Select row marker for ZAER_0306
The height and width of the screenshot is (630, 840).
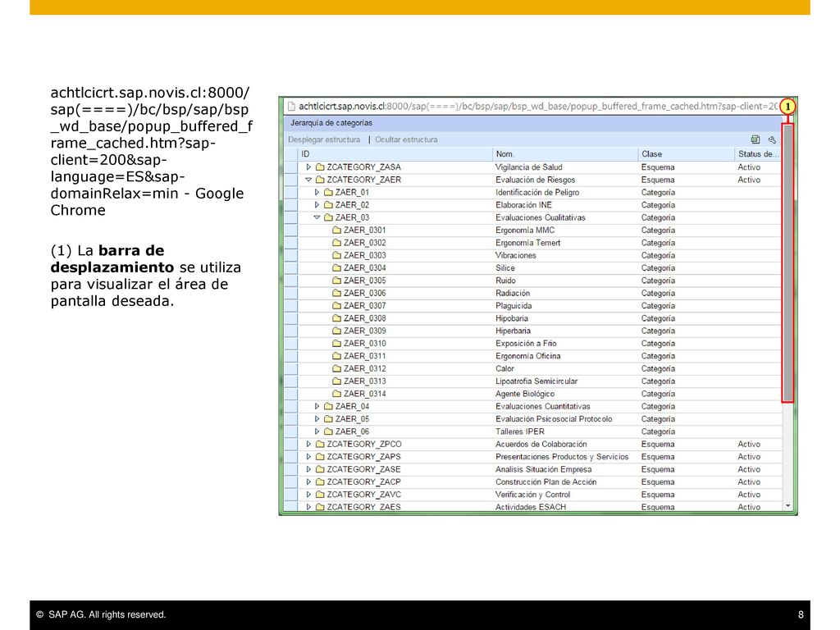click(291, 293)
